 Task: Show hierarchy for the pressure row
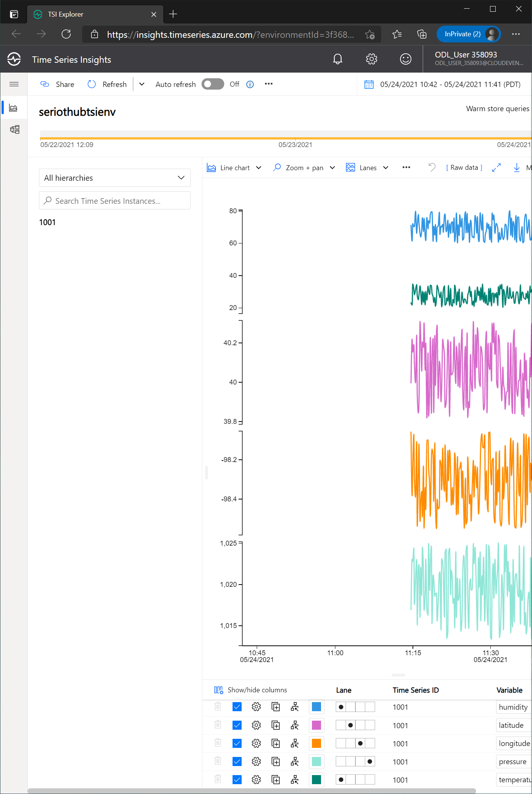pos(295,761)
